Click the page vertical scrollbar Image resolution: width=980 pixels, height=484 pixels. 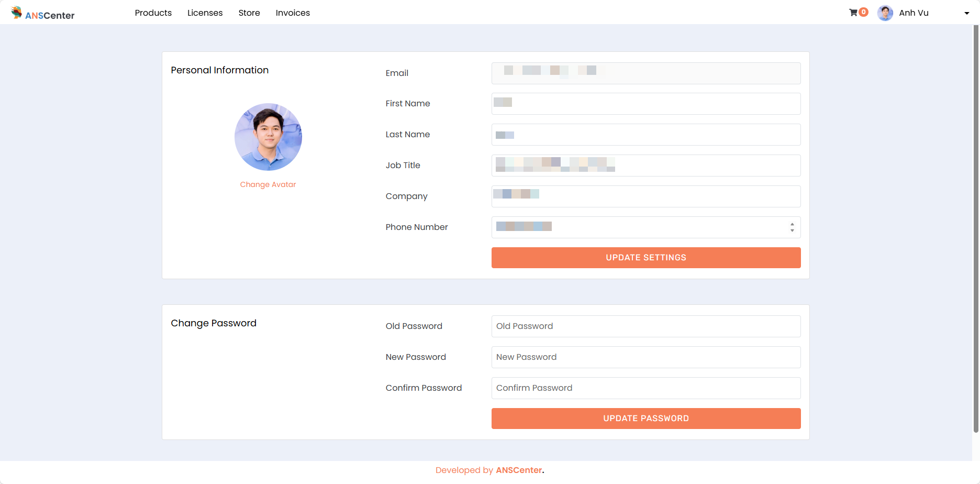pyautogui.click(x=976, y=230)
